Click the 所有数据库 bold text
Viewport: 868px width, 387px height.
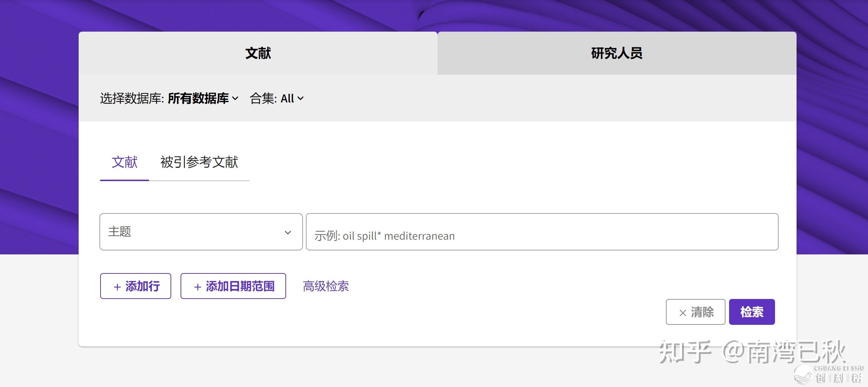[198, 98]
